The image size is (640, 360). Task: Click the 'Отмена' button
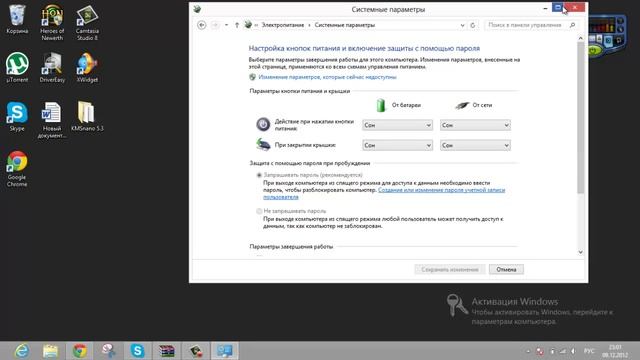pos(506,269)
